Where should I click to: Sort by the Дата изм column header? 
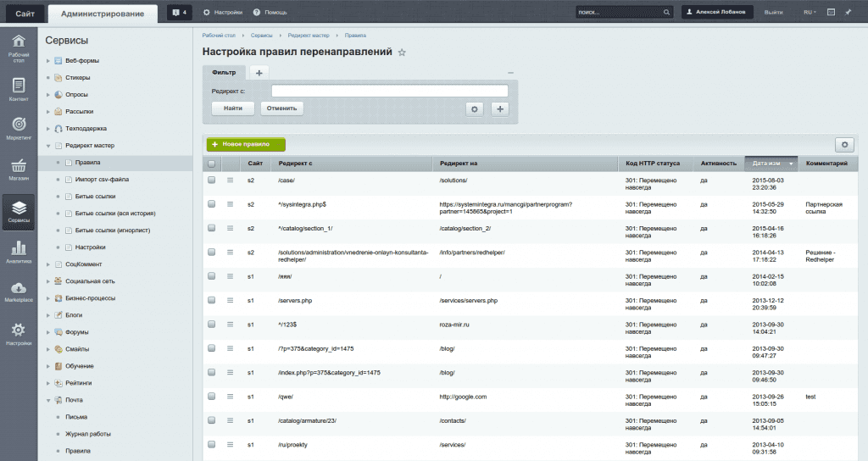click(x=771, y=164)
